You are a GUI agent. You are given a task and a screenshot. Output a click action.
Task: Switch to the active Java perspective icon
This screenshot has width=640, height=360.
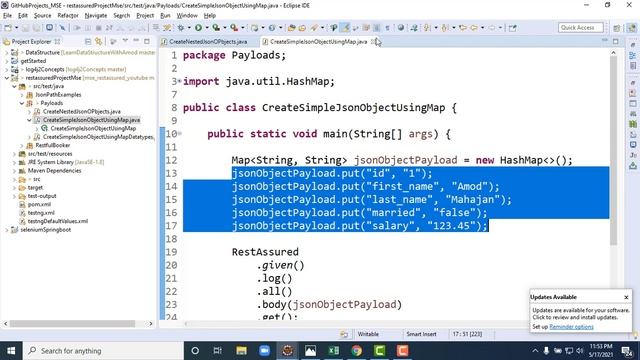tap(632, 28)
